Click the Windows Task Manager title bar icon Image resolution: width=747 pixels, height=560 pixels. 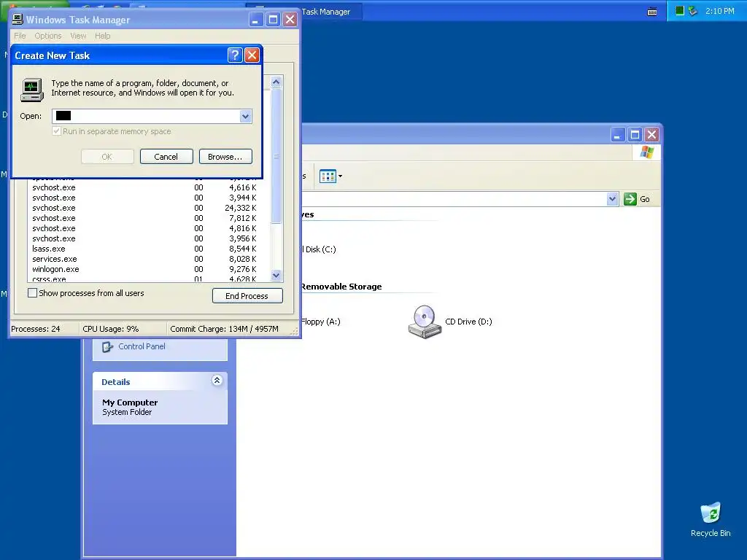18,20
